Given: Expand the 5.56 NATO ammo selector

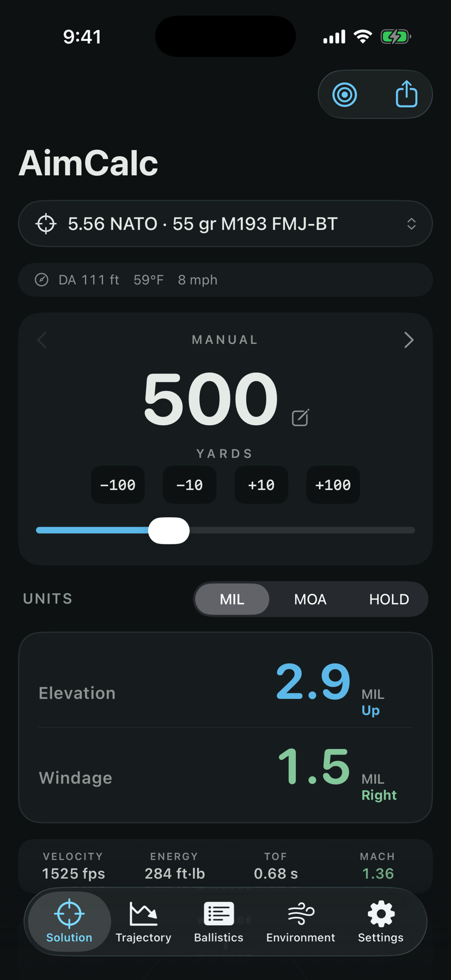Looking at the screenshot, I should tap(225, 224).
